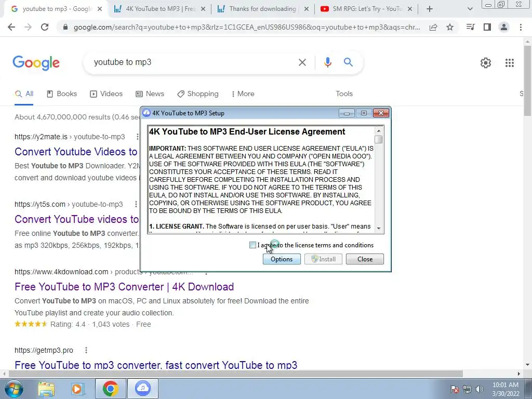Image resolution: width=532 pixels, height=399 pixels.
Task: Open Chrome profile avatar
Action: click(504, 27)
